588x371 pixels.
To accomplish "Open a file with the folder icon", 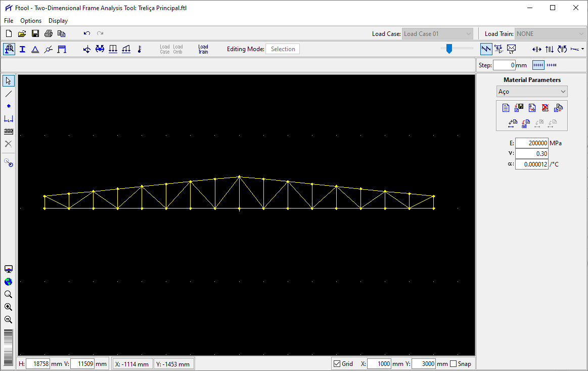I will 22,33.
